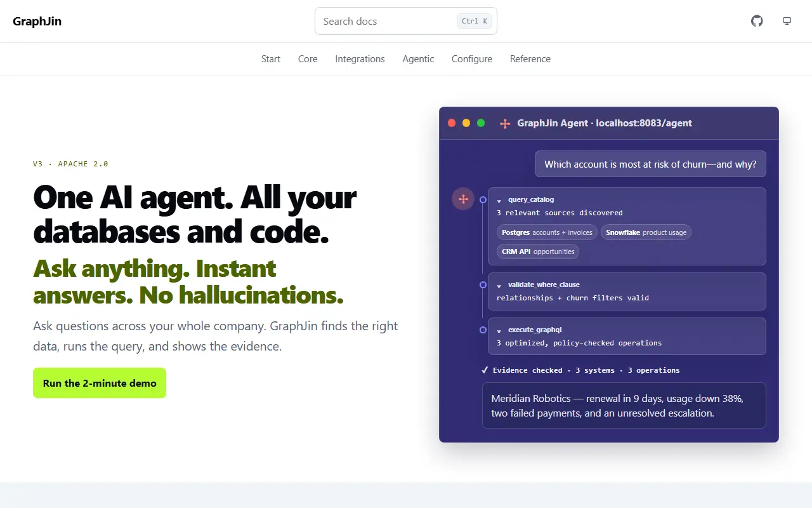The image size is (812, 508).
Task: Collapse the query_catalog step chevron
Action: coord(499,200)
